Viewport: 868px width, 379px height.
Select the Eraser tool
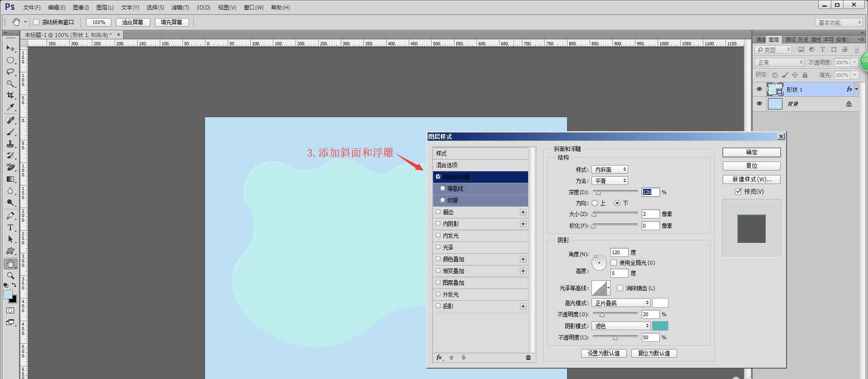coord(10,167)
